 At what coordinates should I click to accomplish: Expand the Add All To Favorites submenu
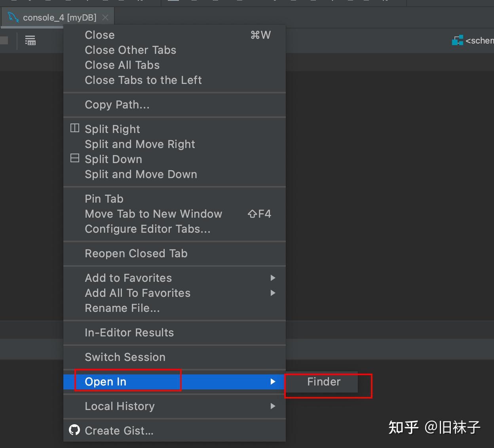click(272, 293)
